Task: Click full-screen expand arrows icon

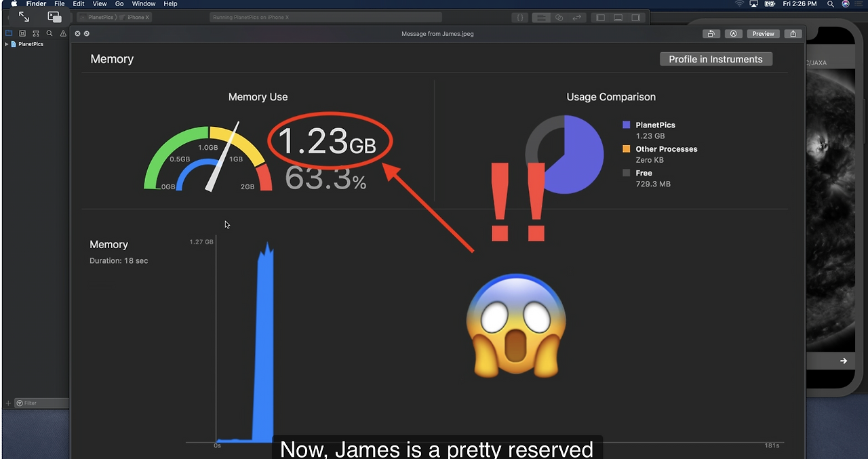Action: coord(24,17)
